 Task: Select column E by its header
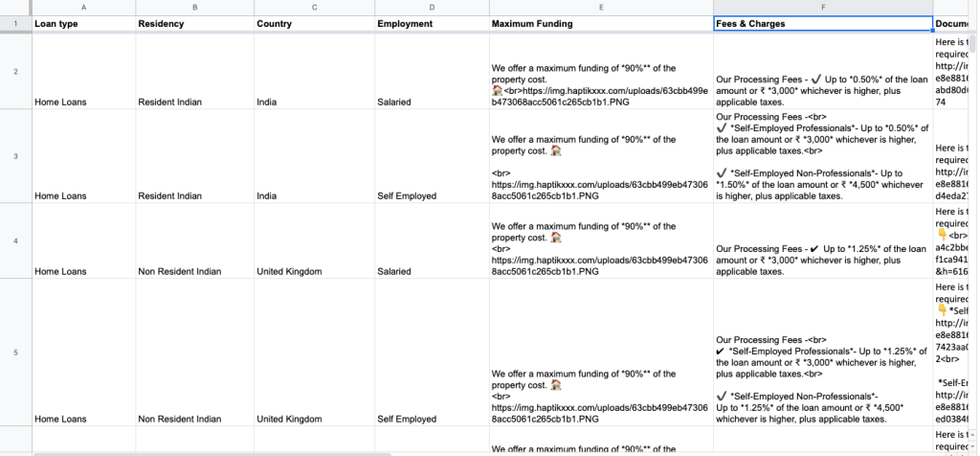click(600, 7)
